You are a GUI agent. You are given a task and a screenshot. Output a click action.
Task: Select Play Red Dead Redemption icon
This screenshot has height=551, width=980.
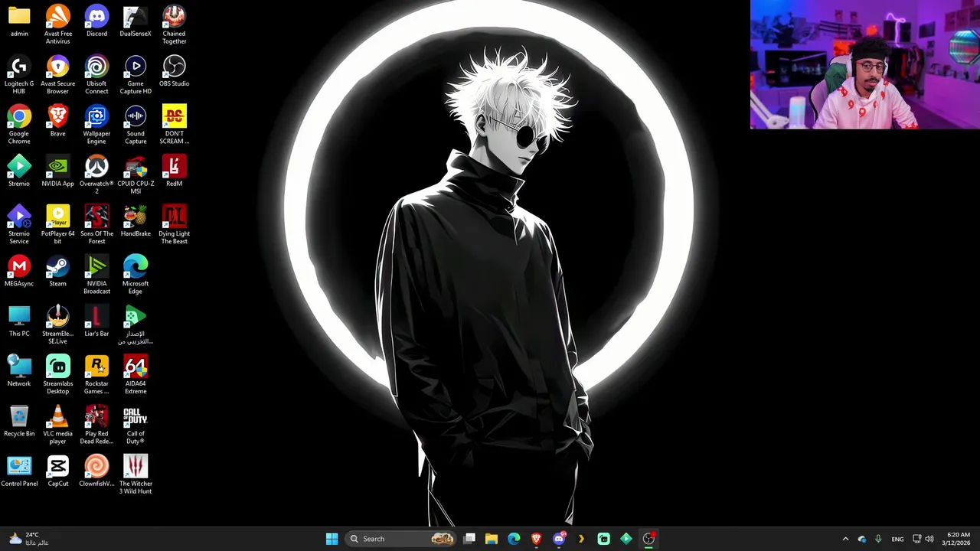(x=96, y=424)
